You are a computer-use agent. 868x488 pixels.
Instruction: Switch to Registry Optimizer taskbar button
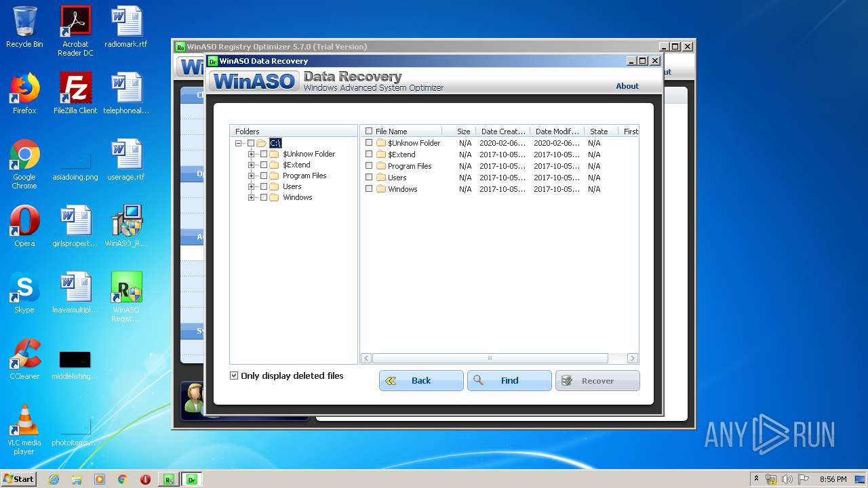coord(168,479)
